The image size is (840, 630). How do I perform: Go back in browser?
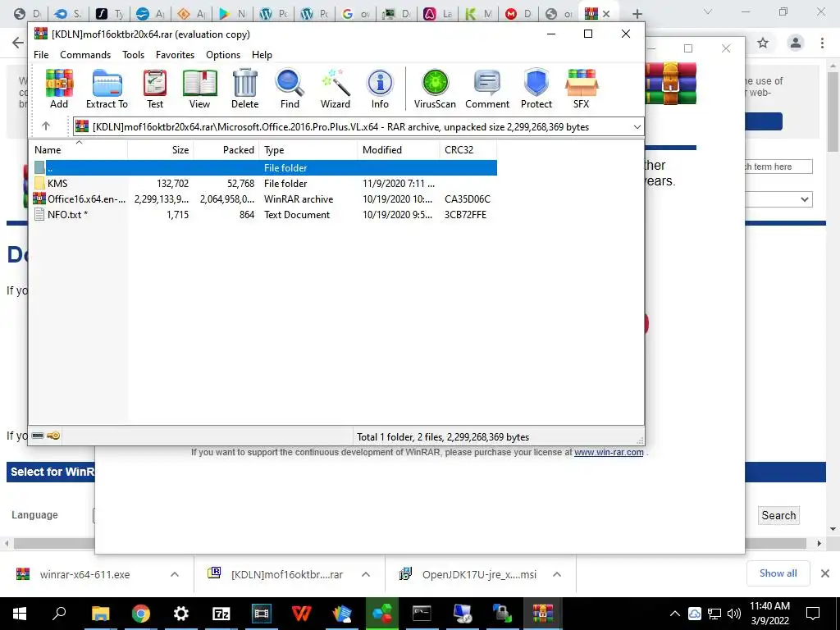[x=18, y=43]
